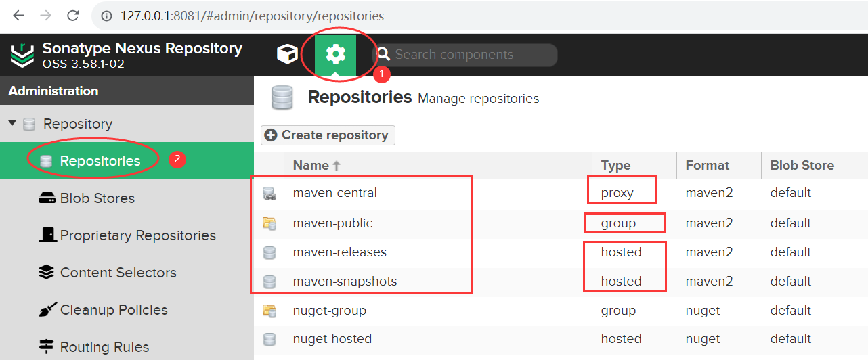
Task: Click the Sonatype Nexus logo icon
Action: [22, 55]
